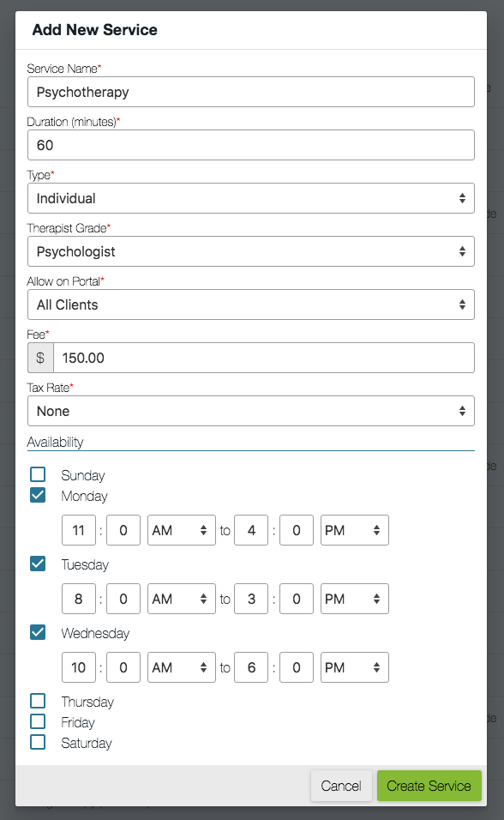Viewport: 504px width, 820px height.
Task: Cancel adding the new service
Action: [341, 786]
